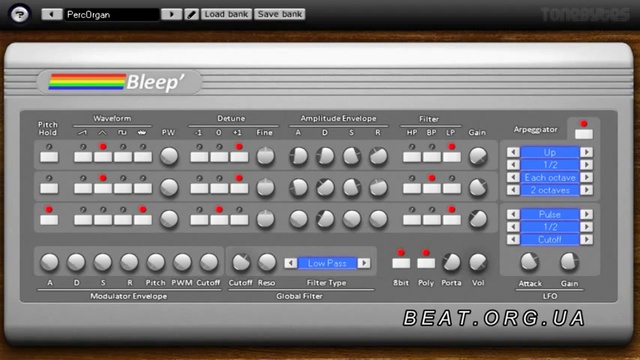This screenshot has width=640, height=360.
Task: Click the LFO Cutoff destination display
Action: 550,240
